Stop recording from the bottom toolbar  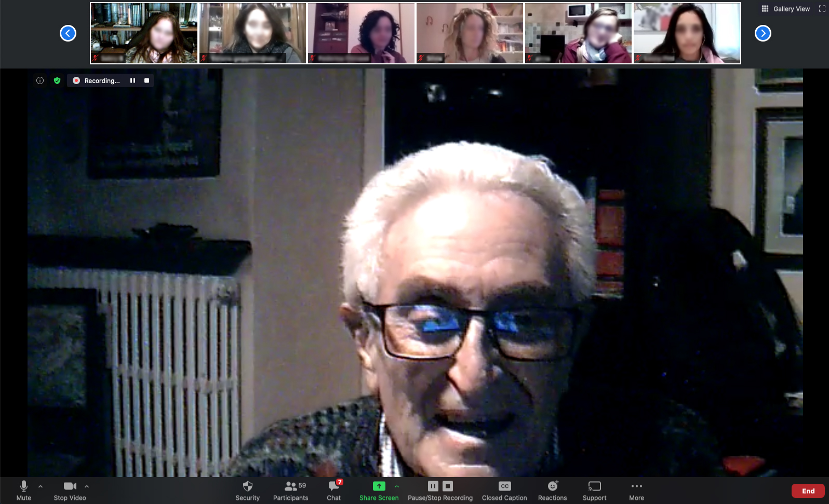pos(448,486)
